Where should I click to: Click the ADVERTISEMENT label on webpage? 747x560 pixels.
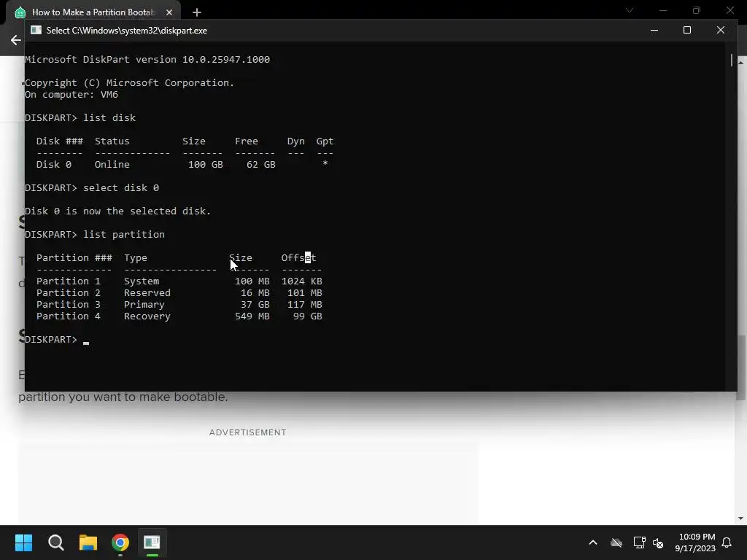pos(248,432)
